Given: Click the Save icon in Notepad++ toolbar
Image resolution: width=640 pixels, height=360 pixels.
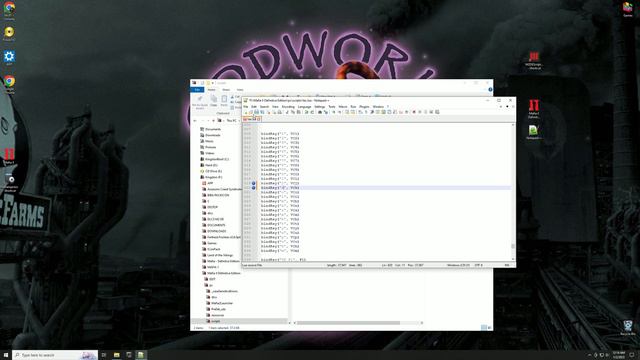Looking at the screenshot, I should click(x=256, y=112).
